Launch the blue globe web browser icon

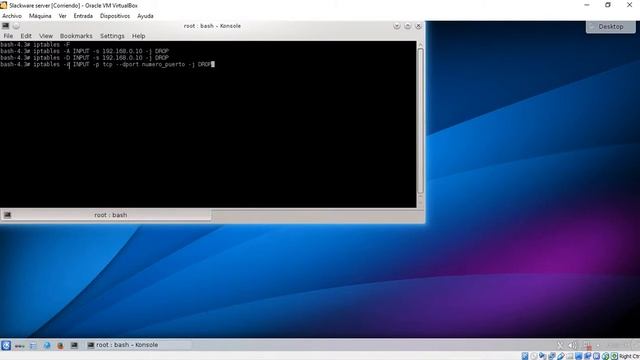47,346
